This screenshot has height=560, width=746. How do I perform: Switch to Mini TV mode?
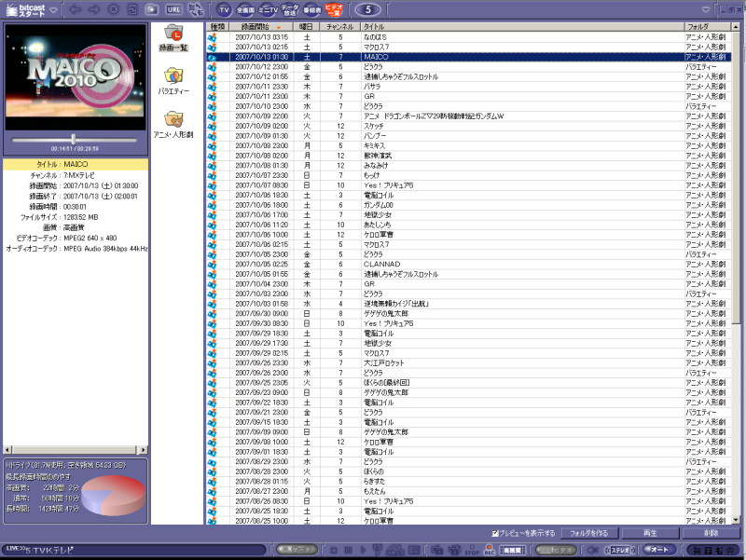click(x=268, y=9)
